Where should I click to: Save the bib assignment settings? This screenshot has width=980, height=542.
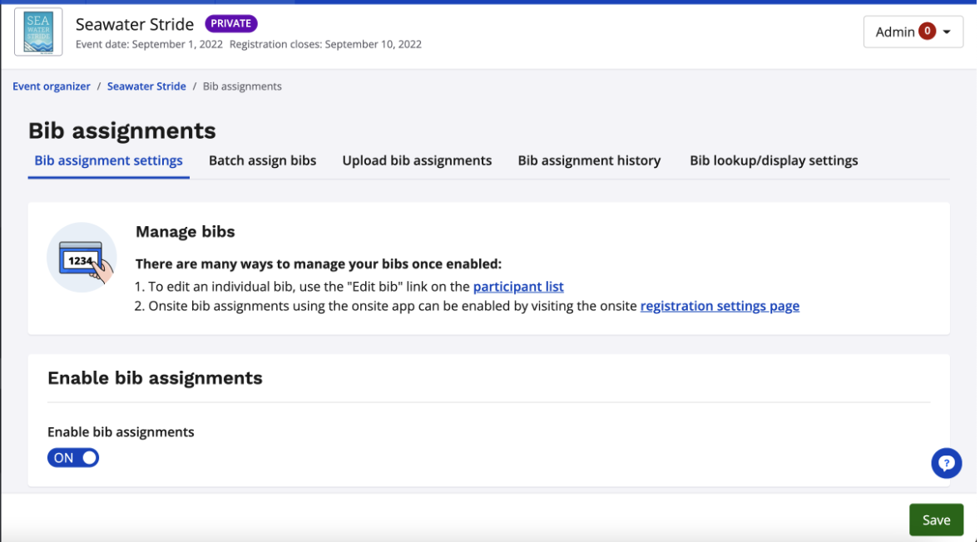pyautogui.click(x=936, y=520)
